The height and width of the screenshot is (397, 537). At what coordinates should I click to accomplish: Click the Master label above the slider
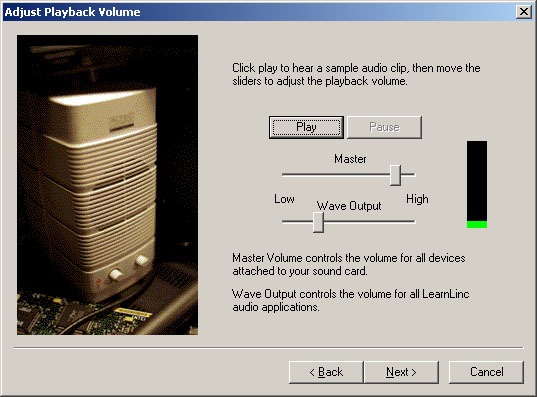pyautogui.click(x=350, y=159)
